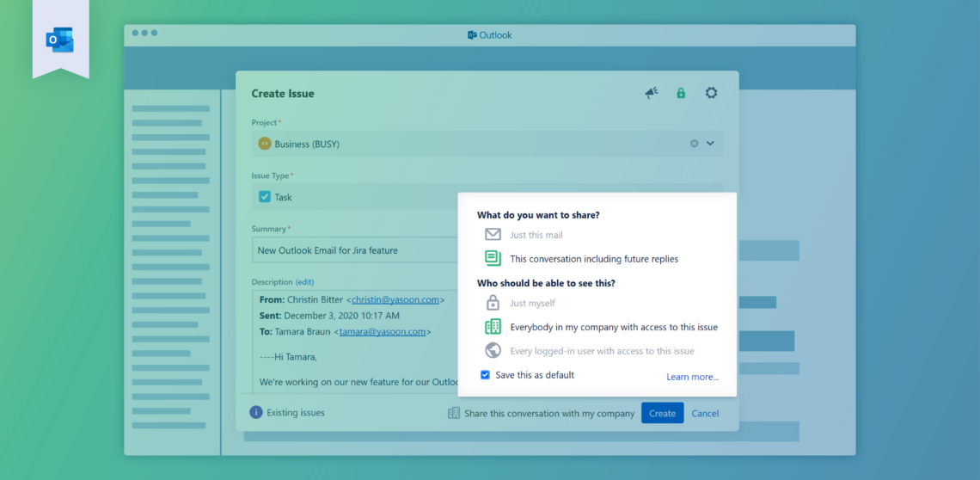Click the Outlook logo in the title bar
Viewport: 980px width, 480px height.
click(x=490, y=35)
